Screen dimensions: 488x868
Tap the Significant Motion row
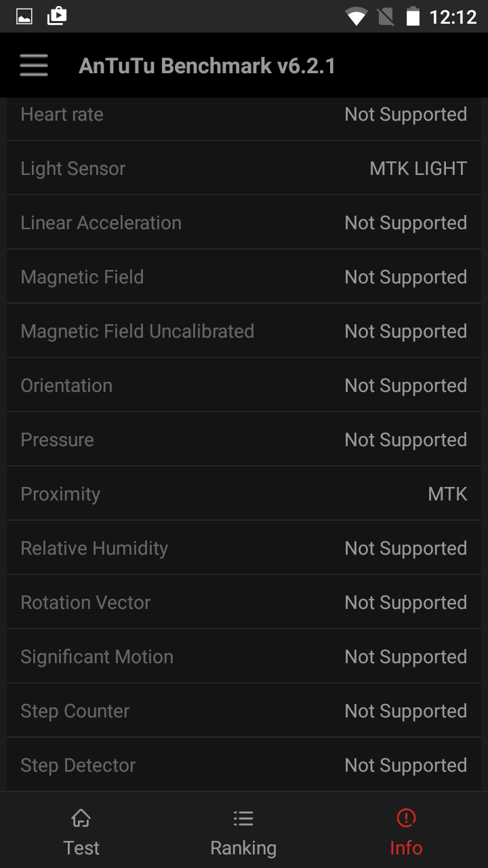click(244, 656)
